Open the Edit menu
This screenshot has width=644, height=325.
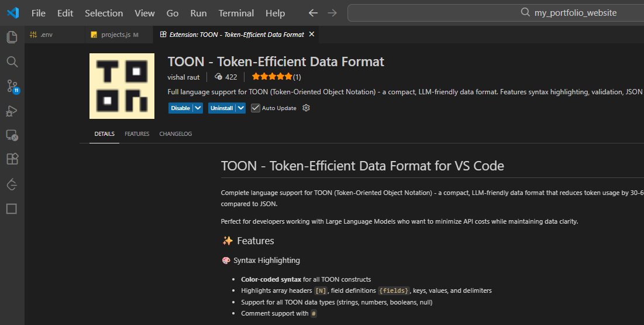[66, 13]
